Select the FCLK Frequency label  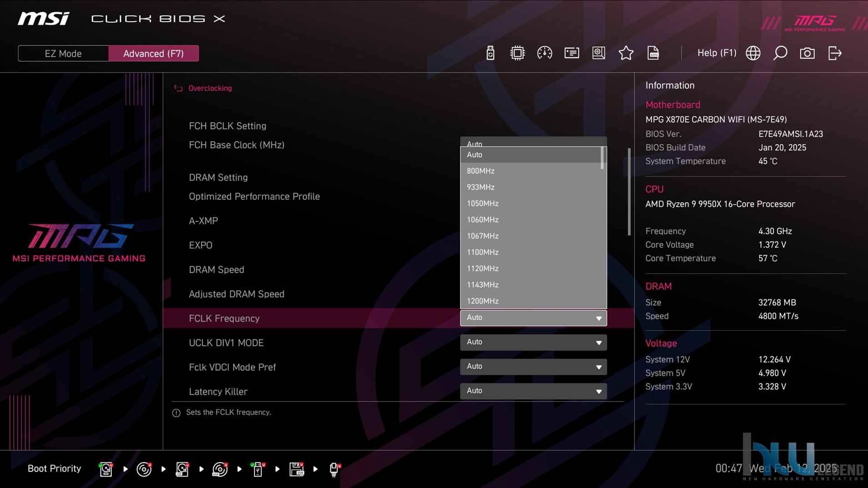coord(224,319)
